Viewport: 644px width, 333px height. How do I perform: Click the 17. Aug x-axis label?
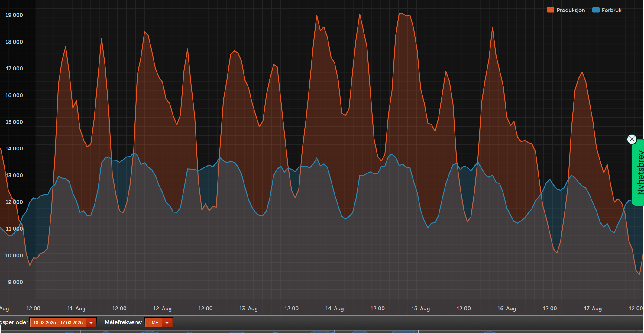click(593, 309)
